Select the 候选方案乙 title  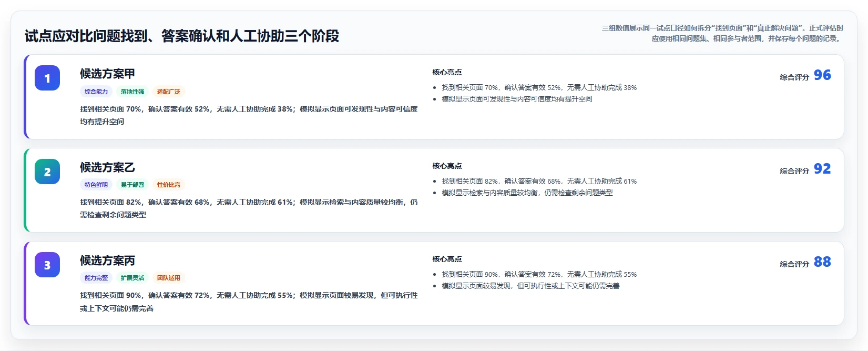pos(107,167)
